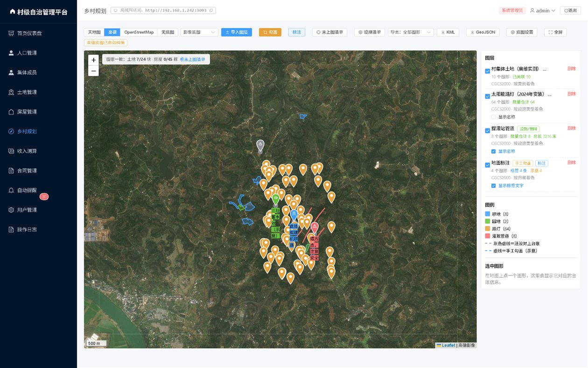588x368 pixels.
Task: Open 首页仪表盘 in the sidebar
Action: click(x=38, y=33)
